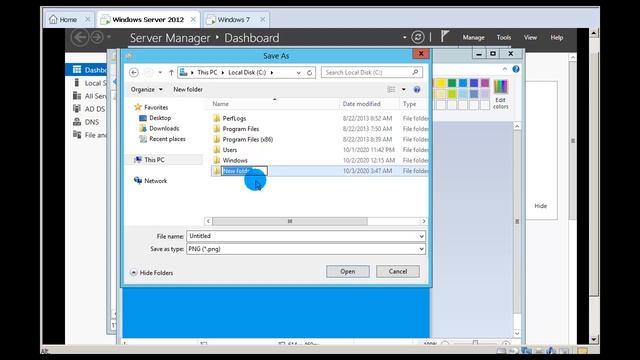The height and width of the screenshot is (360, 640).
Task: Click the Server Manager refresh icon
Action: coord(418,38)
